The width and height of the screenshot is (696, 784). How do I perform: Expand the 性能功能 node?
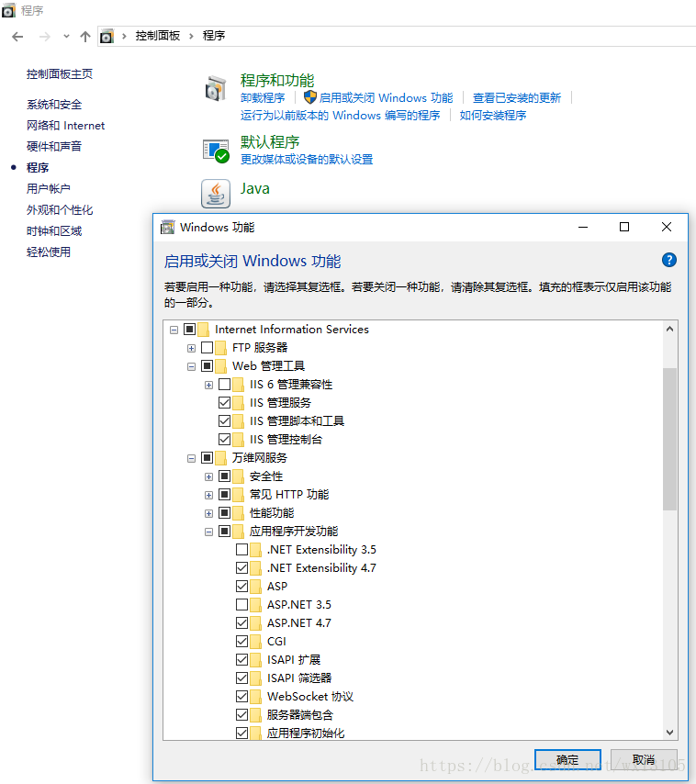[x=208, y=513]
